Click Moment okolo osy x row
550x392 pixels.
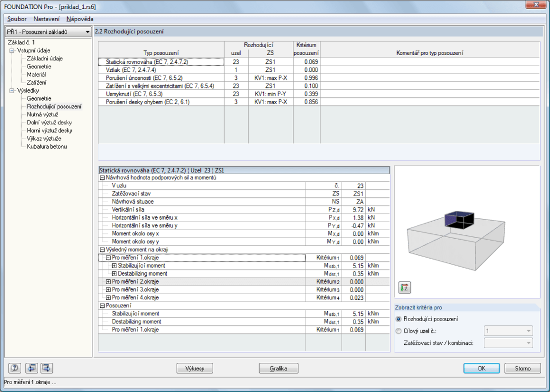(x=244, y=234)
